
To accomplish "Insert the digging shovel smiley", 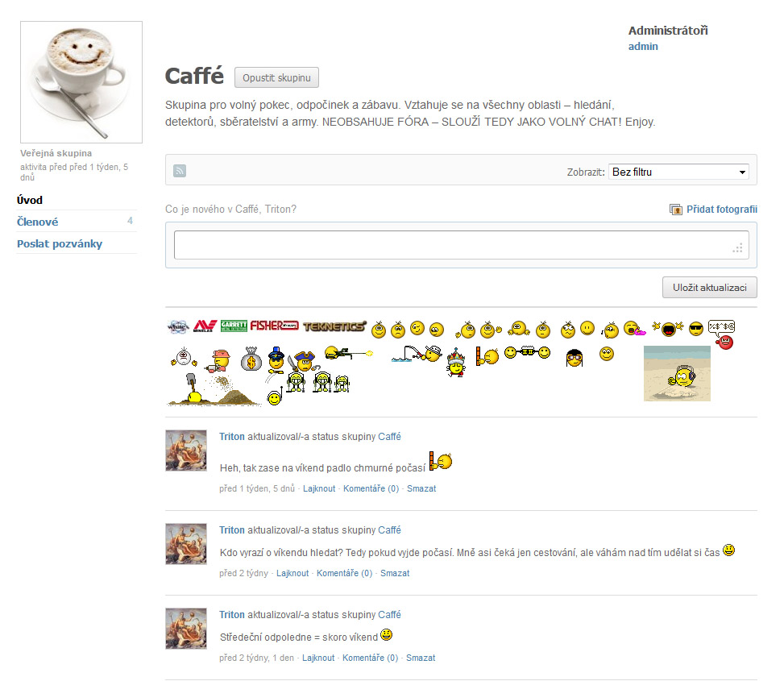I will pos(214,389).
